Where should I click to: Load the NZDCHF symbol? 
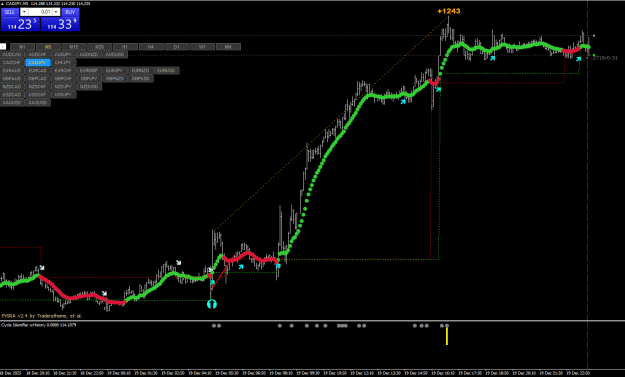[x=37, y=86]
